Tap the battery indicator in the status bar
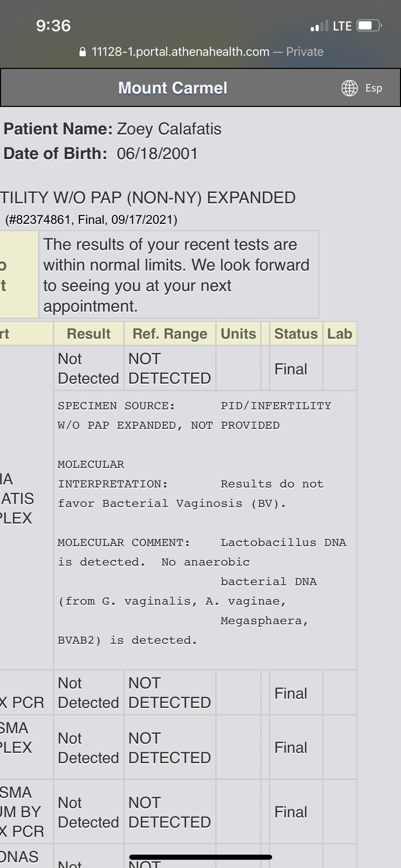Screen dimensions: 401x868 [x=367, y=25]
